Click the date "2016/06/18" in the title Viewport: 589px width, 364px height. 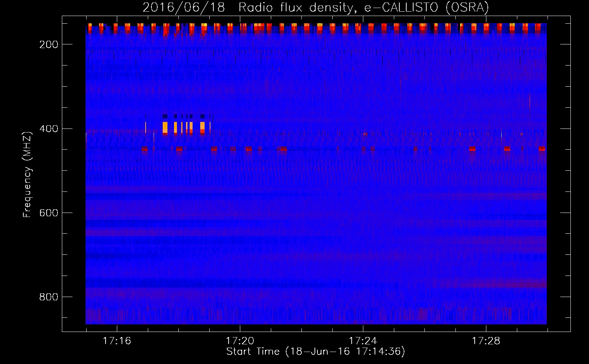(x=184, y=8)
